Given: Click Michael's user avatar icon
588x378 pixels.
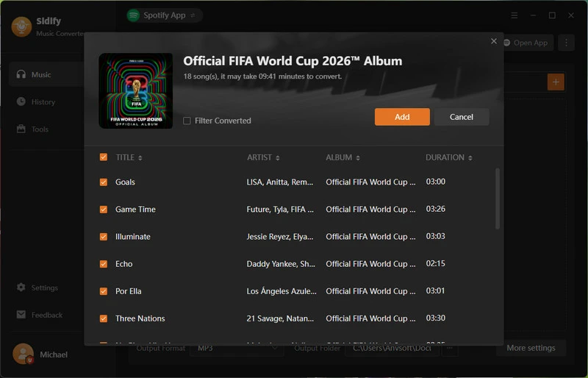Looking at the screenshot, I should point(23,354).
